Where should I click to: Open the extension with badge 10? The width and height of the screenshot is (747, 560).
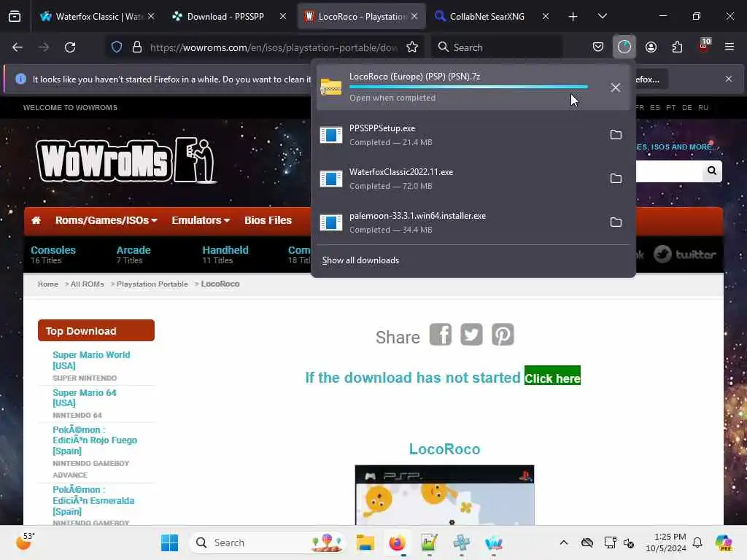coord(704,46)
